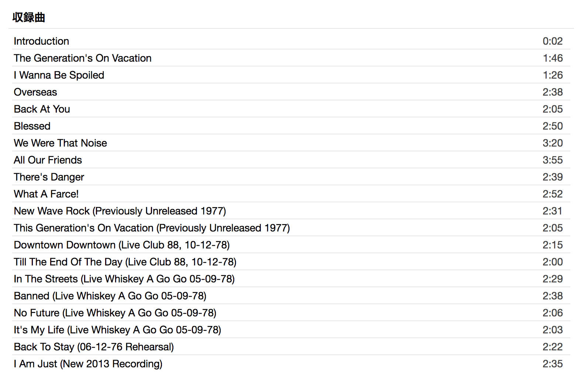Select There's Danger track
588x381 pixels.
(x=49, y=177)
